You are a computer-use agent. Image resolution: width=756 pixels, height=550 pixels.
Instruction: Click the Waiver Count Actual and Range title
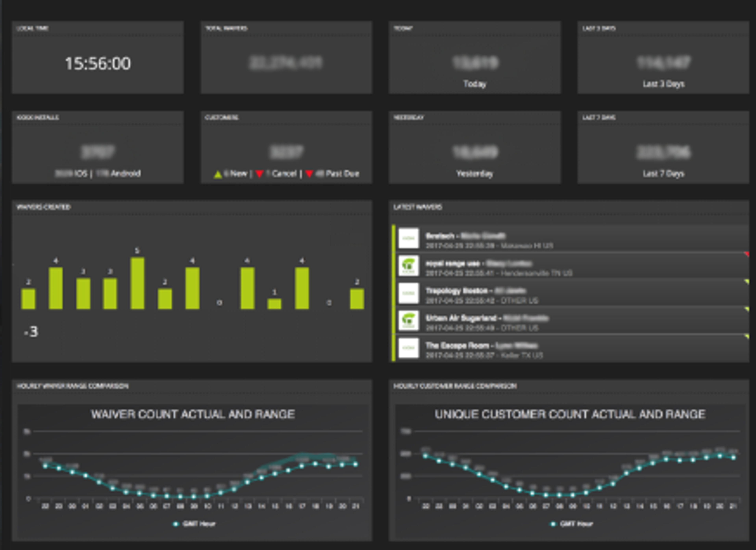click(193, 414)
